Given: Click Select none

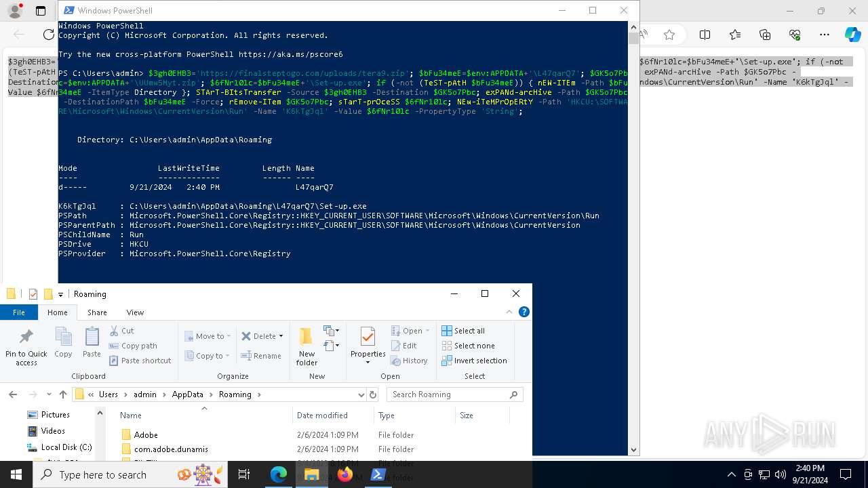Looking at the screenshot, I should pos(468,346).
